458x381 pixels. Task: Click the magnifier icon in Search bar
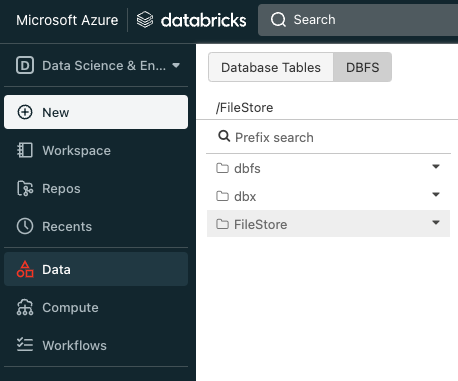point(278,20)
